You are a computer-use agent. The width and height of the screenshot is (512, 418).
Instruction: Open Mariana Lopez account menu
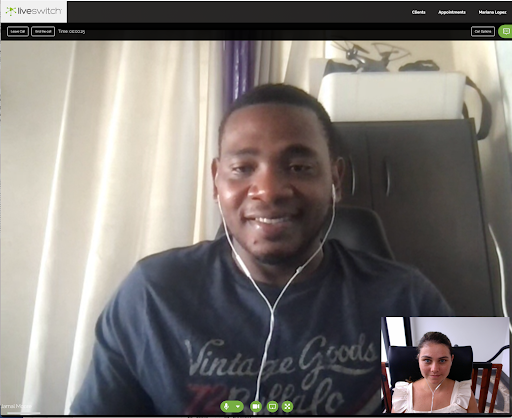[x=492, y=12]
